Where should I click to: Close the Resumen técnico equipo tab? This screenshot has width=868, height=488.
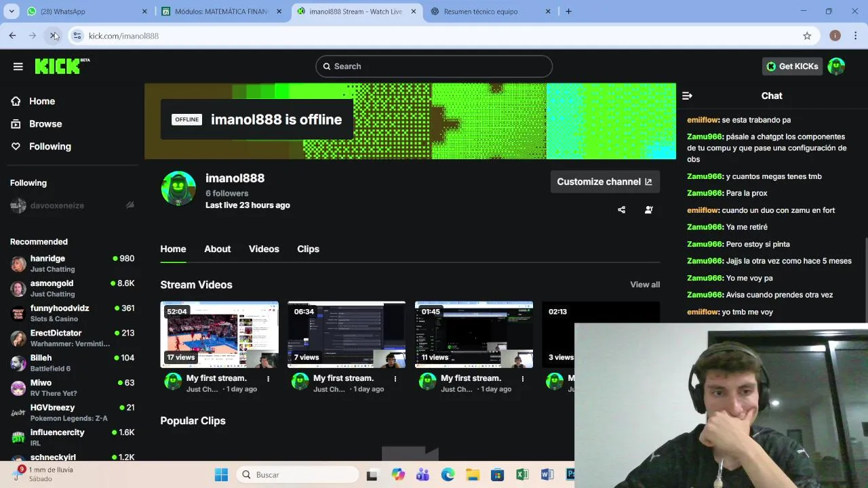(x=548, y=12)
